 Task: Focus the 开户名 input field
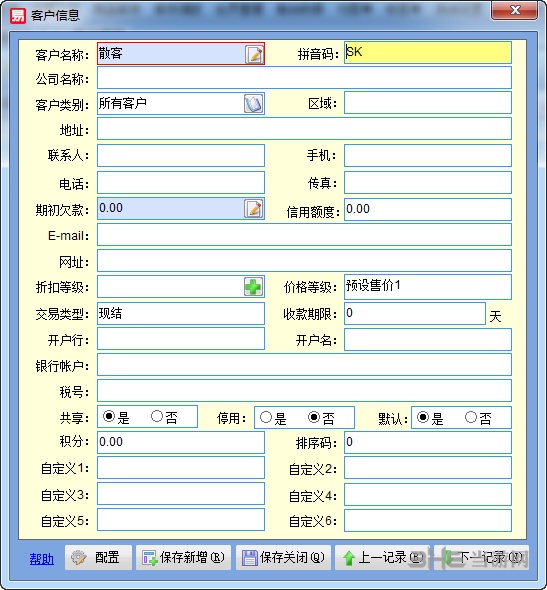point(428,339)
